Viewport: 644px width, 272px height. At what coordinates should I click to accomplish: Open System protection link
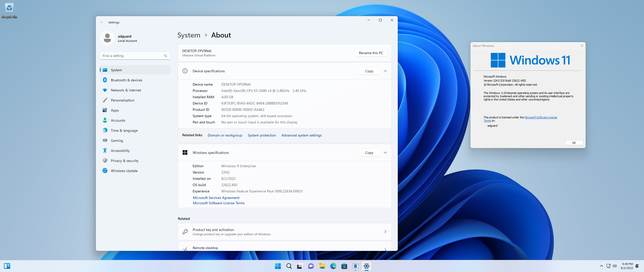click(x=262, y=135)
